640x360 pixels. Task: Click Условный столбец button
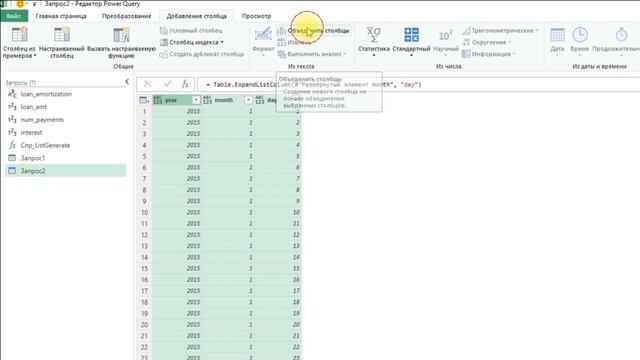coord(191,31)
